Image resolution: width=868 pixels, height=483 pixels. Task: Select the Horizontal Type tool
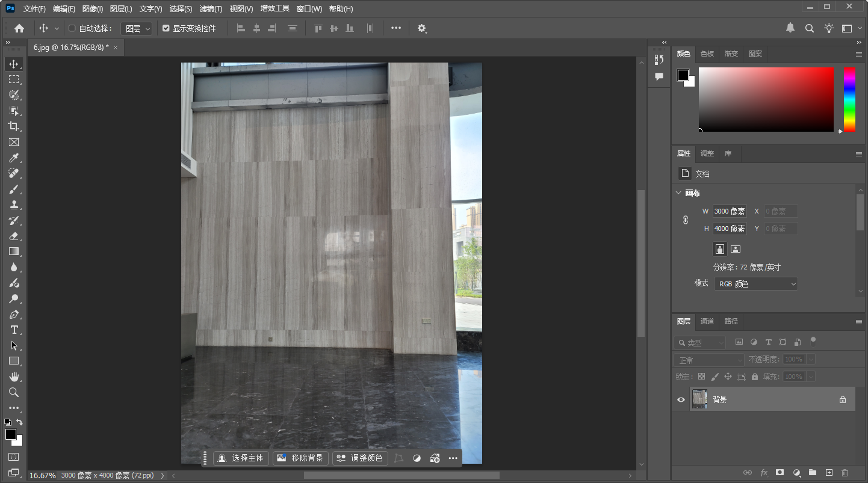click(14, 330)
